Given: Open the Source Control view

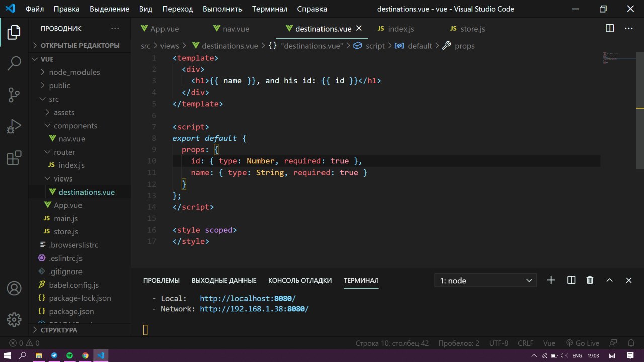Looking at the screenshot, I should coord(14,95).
